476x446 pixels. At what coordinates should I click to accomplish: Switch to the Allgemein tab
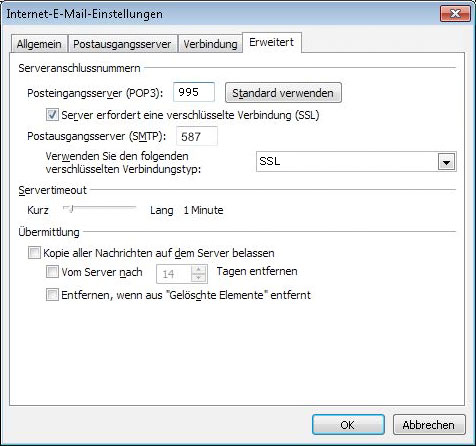tap(39, 44)
